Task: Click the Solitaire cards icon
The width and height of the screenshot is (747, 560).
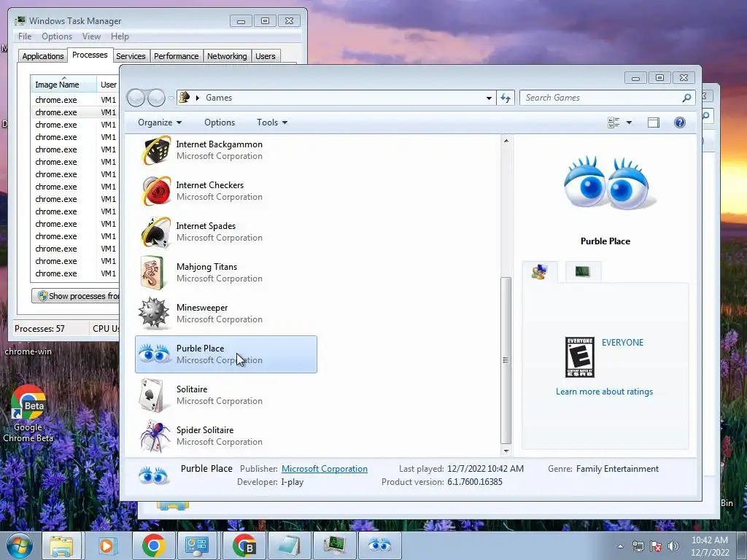Action: [x=152, y=395]
